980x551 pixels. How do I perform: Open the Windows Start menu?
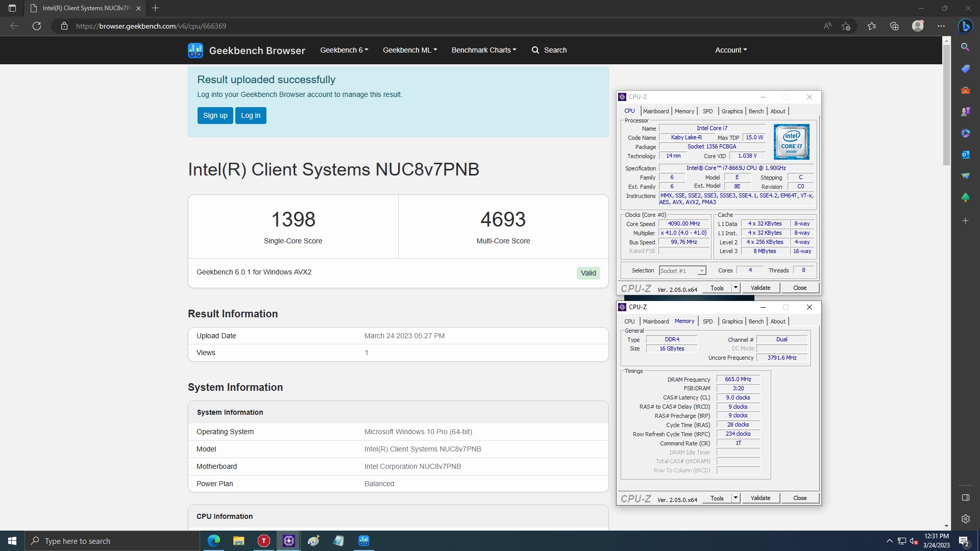tap(12, 541)
